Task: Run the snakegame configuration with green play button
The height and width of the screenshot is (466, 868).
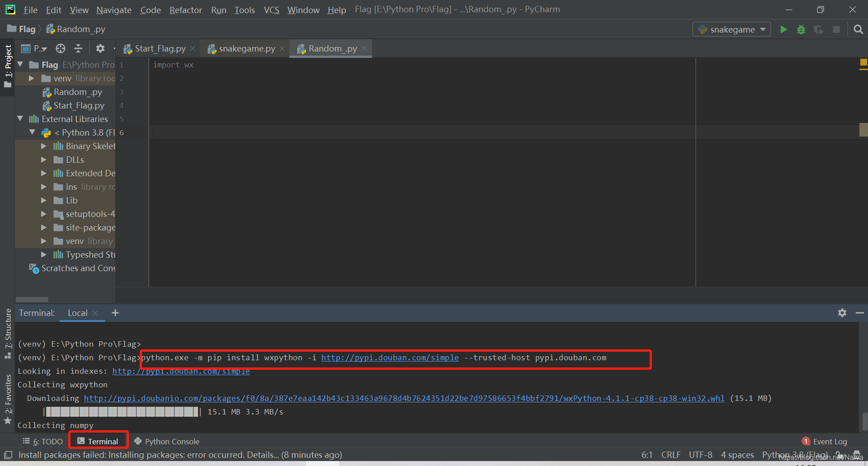Action: (x=783, y=29)
